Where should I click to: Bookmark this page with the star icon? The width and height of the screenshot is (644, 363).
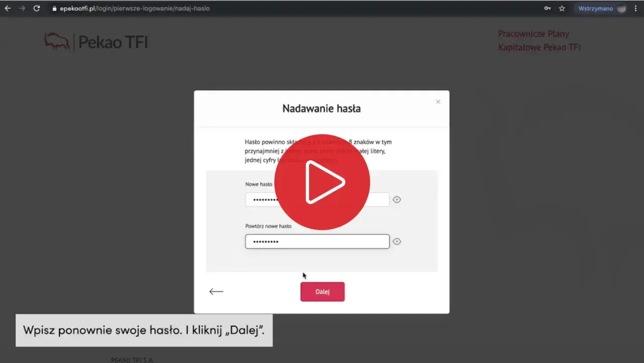[562, 9]
